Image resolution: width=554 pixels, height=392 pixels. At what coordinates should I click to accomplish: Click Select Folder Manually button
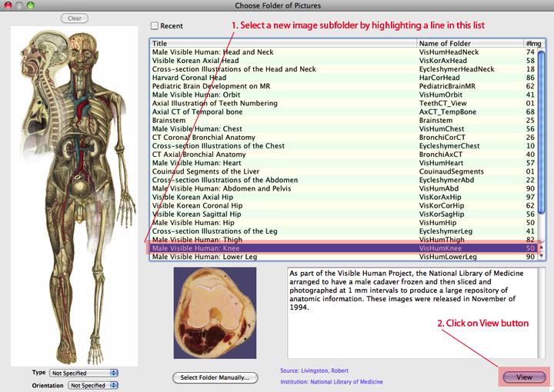215,377
